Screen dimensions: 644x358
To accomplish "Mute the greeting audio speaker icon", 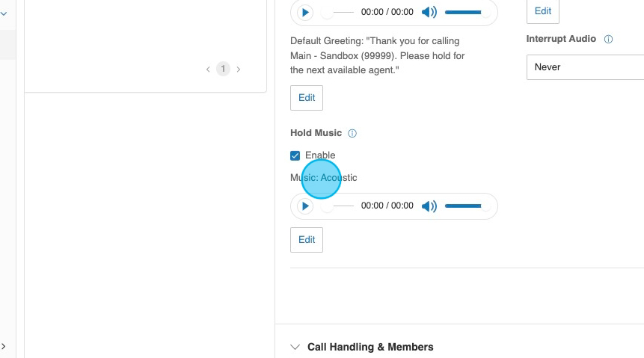I will click(429, 13).
